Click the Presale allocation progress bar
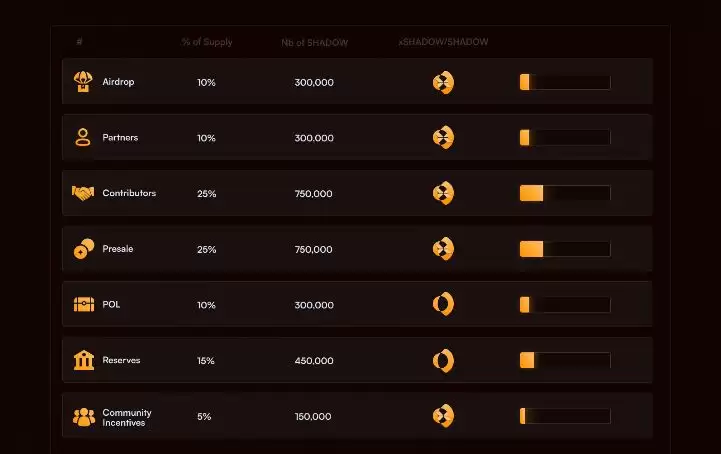The height and width of the screenshot is (454, 721). (564, 249)
